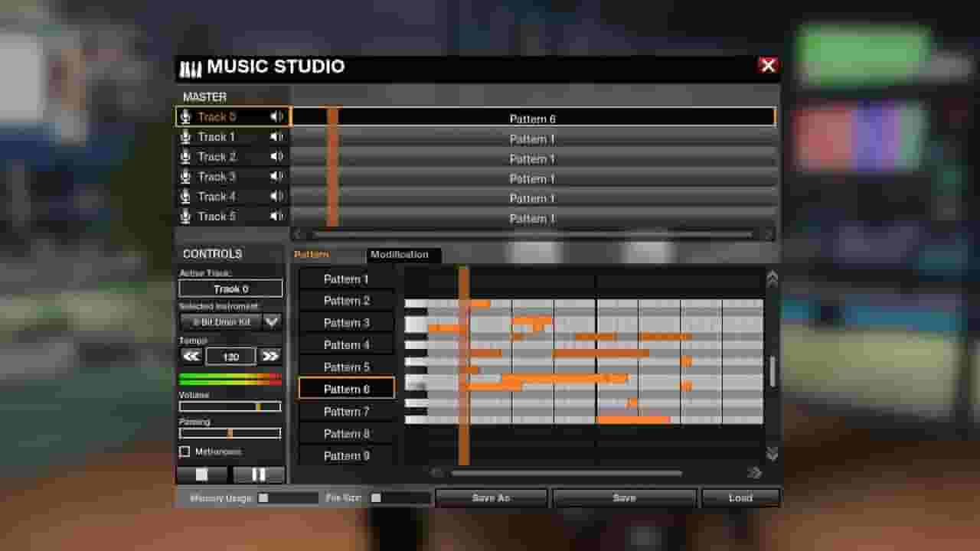
Task: Click the microphone icon on Track 0
Action: pos(185,116)
